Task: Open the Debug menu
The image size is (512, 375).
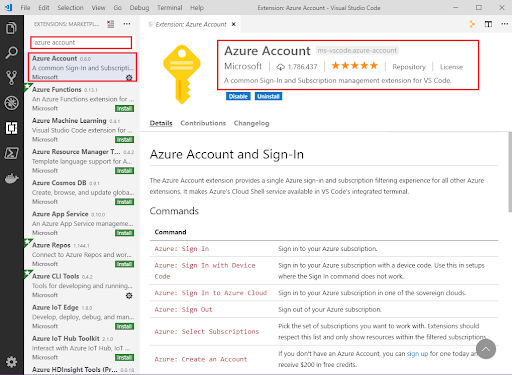Action: point(139,7)
